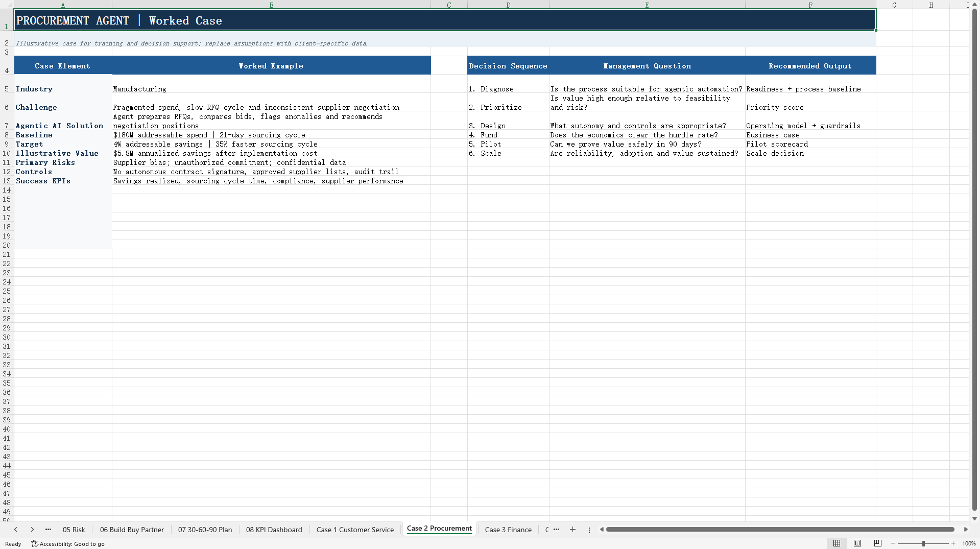Select the Case 2 Procurement tab

439,529
